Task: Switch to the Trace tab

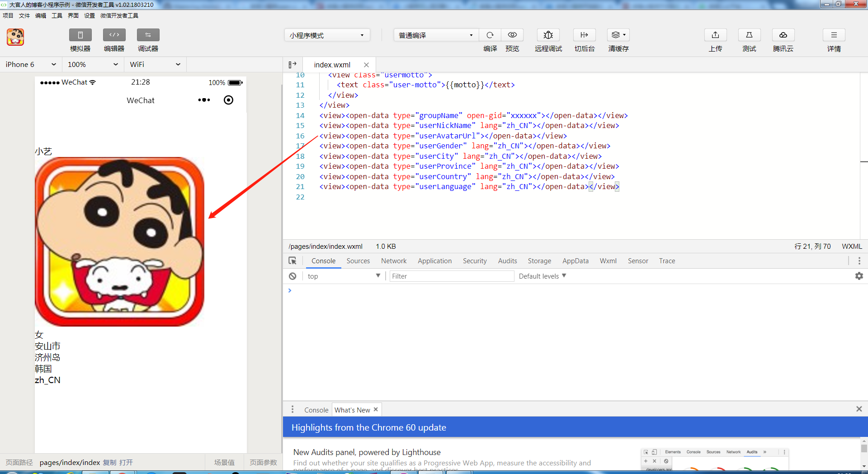Action: (667, 261)
